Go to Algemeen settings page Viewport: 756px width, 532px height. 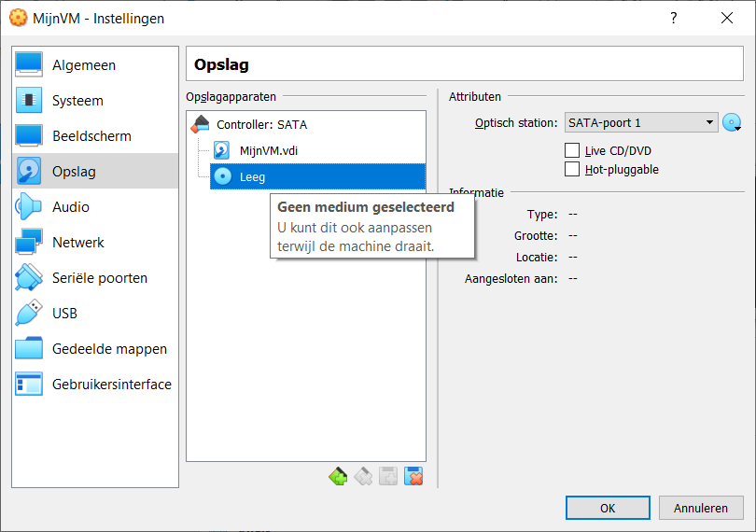[x=84, y=65]
